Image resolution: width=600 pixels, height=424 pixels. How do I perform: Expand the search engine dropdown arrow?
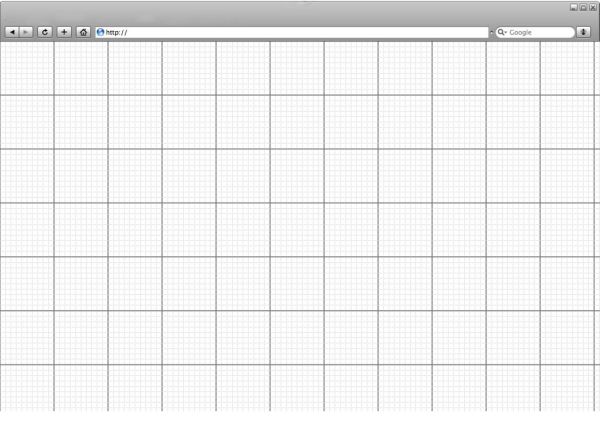pyautogui.click(x=505, y=33)
